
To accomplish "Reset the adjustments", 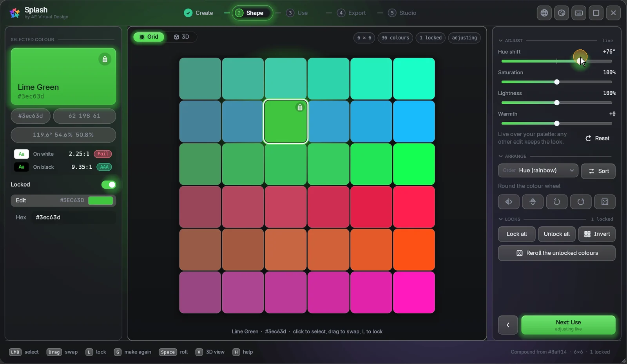I will tap(597, 138).
